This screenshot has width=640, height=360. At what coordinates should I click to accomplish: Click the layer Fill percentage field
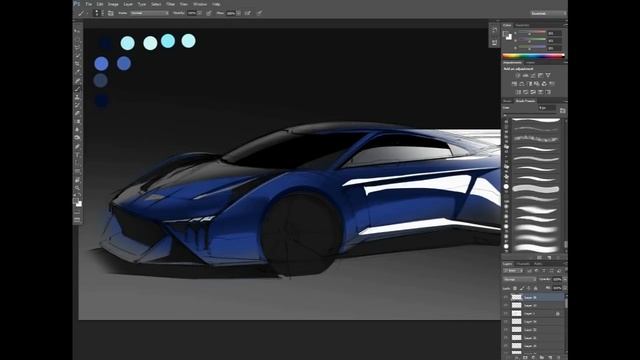coord(557,288)
